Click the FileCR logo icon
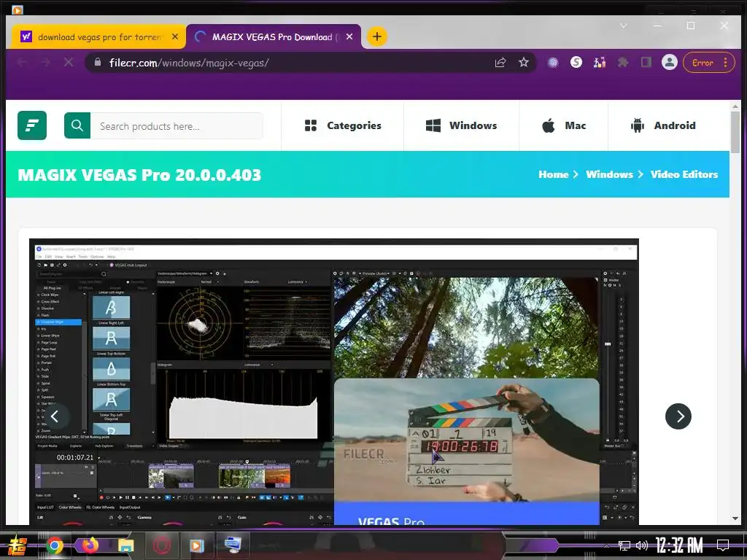This screenshot has width=747, height=560. coord(32,125)
